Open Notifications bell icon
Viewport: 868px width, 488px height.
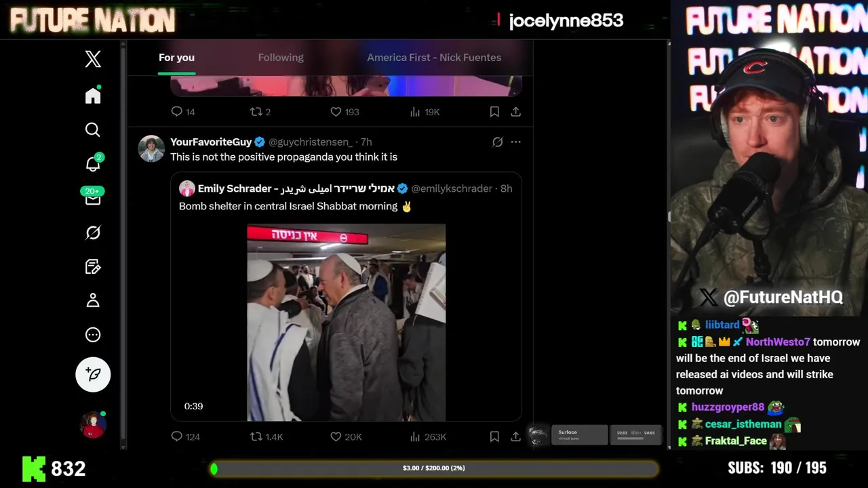pyautogui.click(x=94, y=163)
